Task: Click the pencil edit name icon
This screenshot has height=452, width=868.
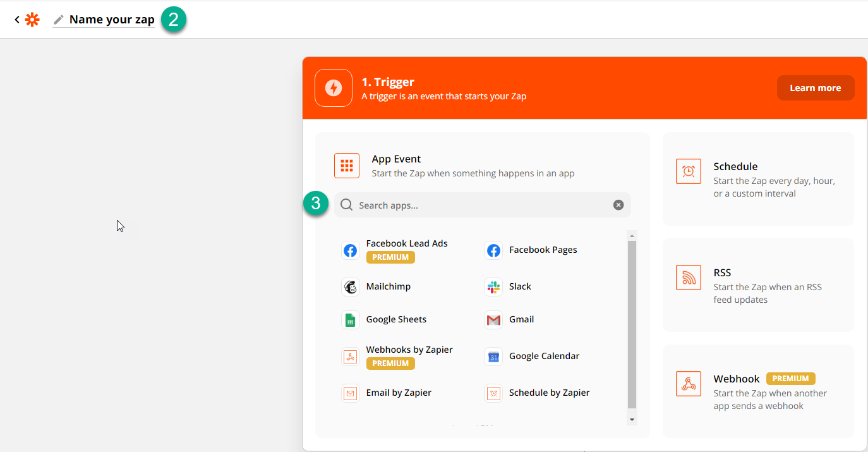Action: pyautogui.click(x=59, y=20)
